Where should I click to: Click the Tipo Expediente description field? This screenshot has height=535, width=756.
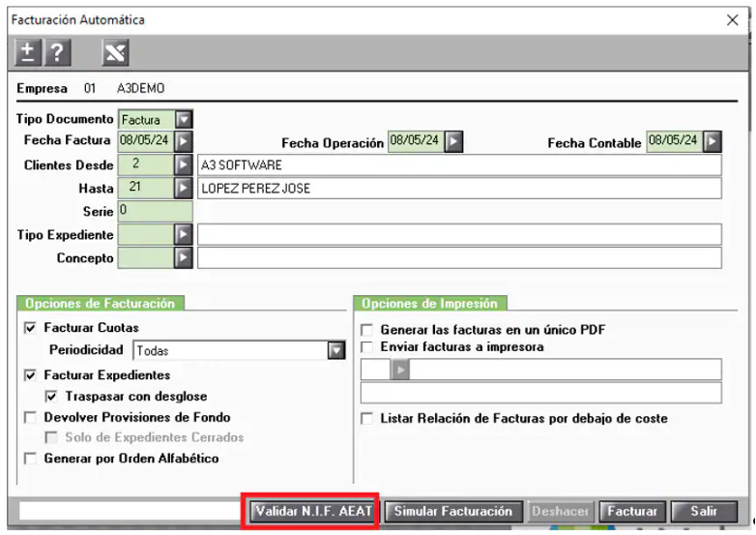(x=459, y=234)
